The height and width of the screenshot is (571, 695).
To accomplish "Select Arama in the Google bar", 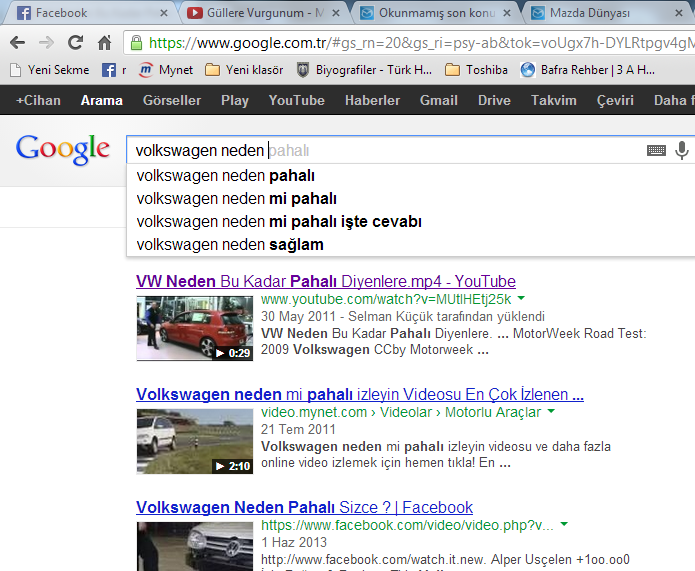I will pyautogui.click(x=102, y=100).
